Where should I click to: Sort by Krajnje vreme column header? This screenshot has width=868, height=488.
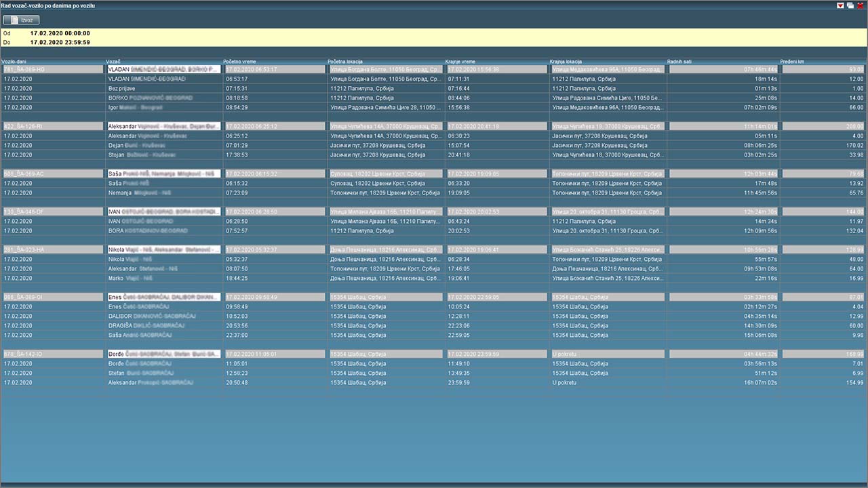coord(460,62)
